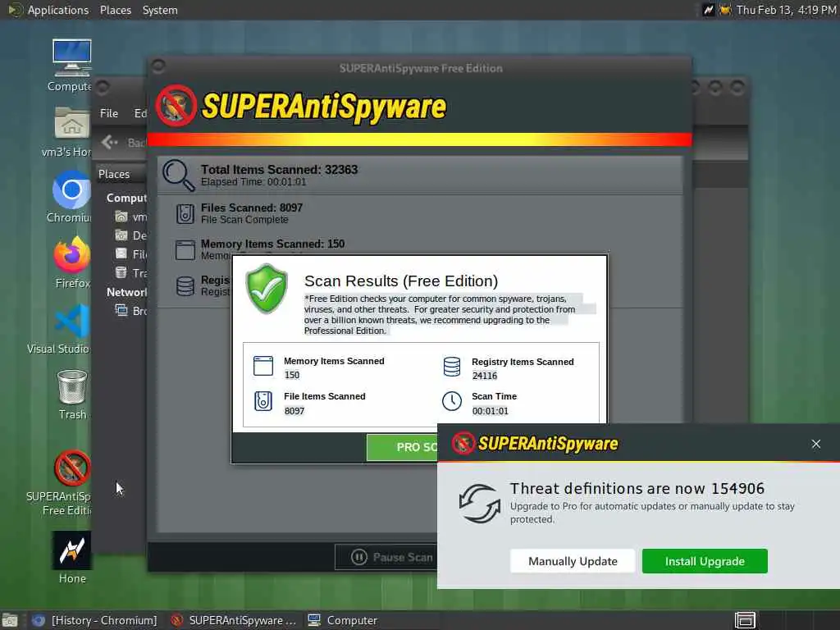Screen dimensions: 840x630
Task: Click the green shield checkmark icon
Action: point(267,289)
